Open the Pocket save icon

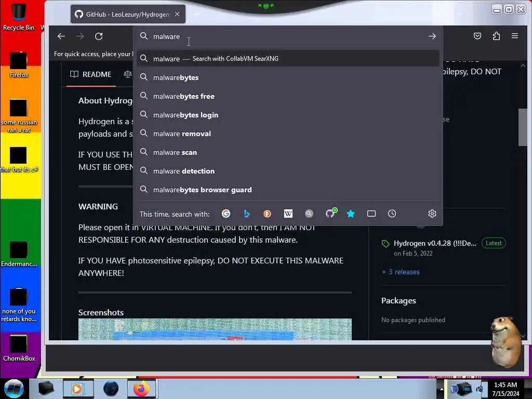(x=477, y=36)
